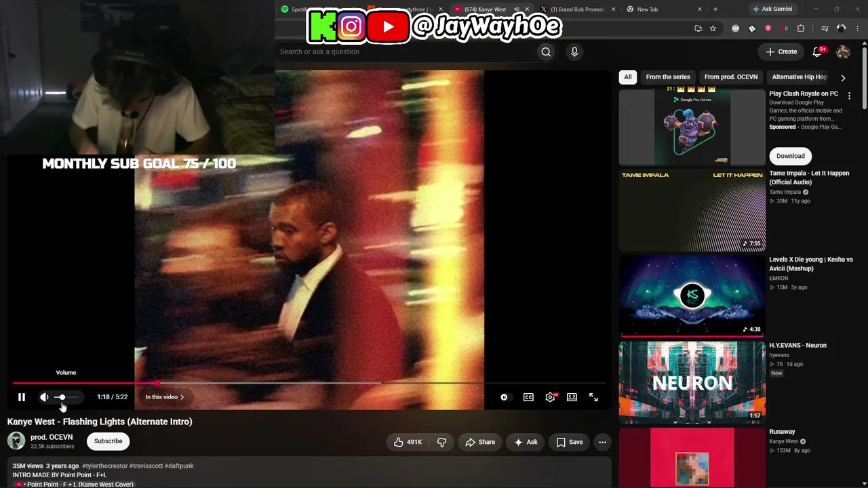Click the #daftpunk hashtag
Screen dimensions: 868x488
tap(179, 466)
